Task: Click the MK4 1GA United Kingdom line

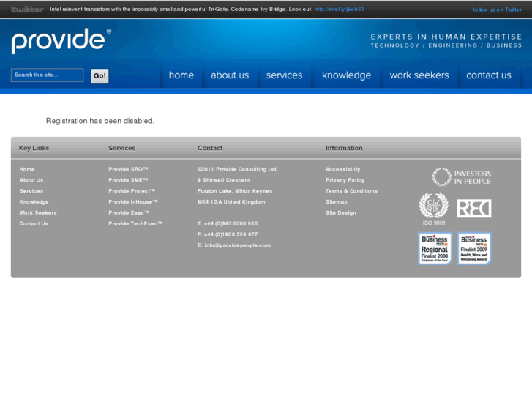Action: tap(231, 202)
